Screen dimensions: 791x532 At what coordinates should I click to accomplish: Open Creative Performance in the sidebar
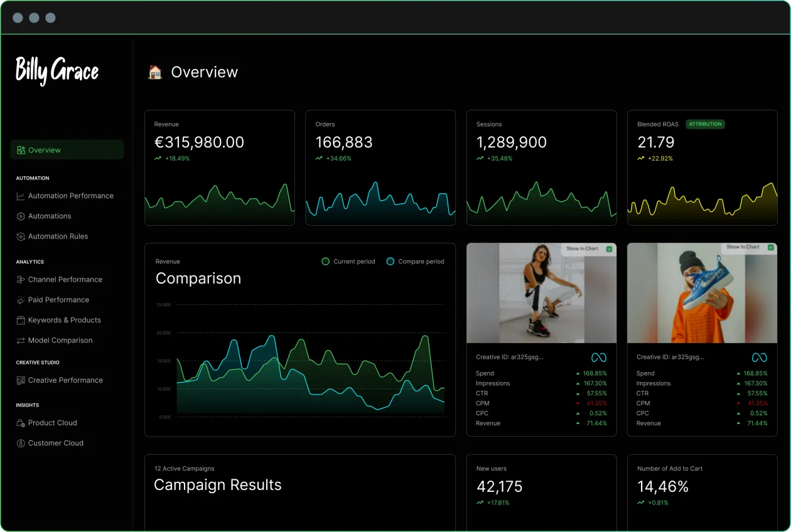(65, 380)
